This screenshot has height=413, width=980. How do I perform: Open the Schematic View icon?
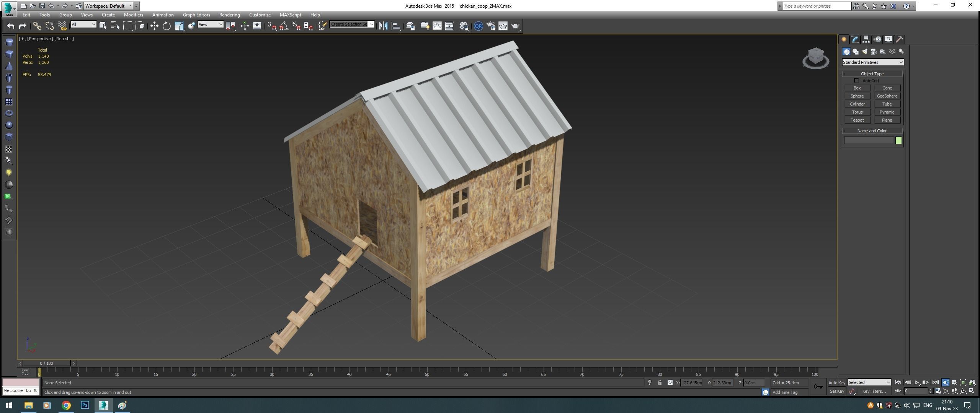point(449,26)
